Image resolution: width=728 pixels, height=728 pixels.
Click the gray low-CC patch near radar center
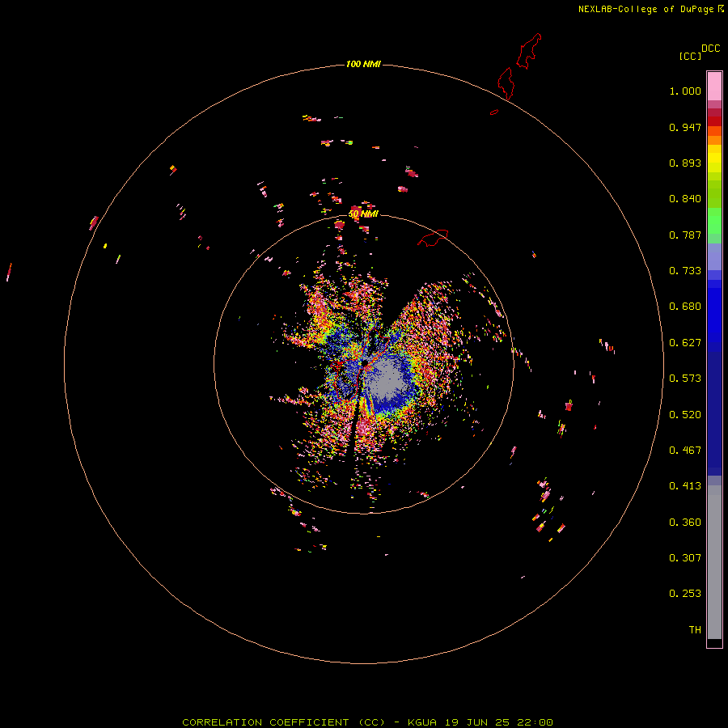387,381
